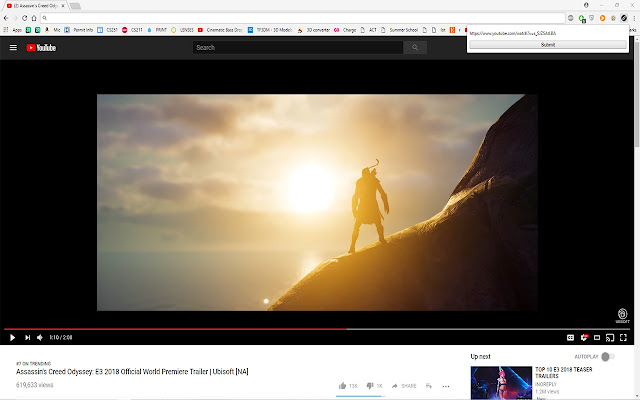This screenshot has height=400, width=640.
Task: Click into the browser address bar
Action: [x=303, y=18]
